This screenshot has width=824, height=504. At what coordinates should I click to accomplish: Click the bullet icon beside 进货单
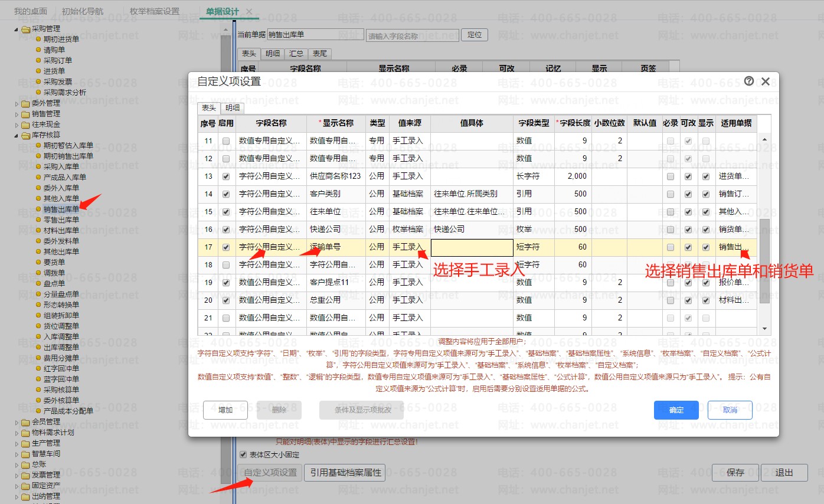tap(39, 71)
